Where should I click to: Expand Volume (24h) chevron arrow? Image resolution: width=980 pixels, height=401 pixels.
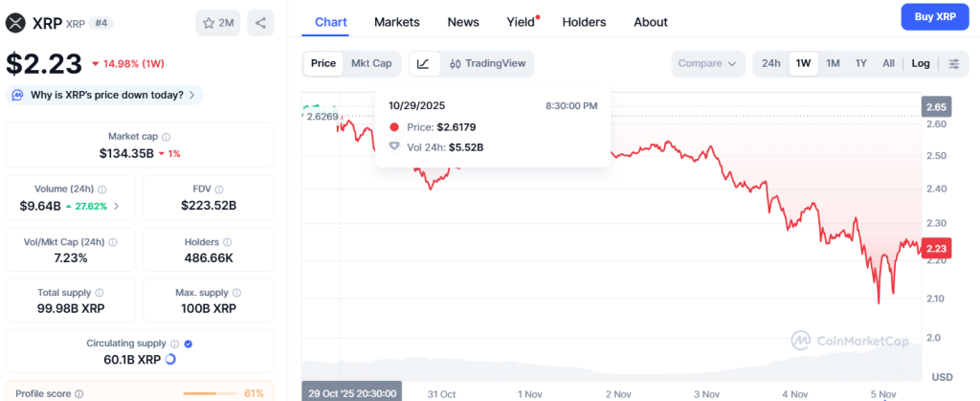click(117, 206)
